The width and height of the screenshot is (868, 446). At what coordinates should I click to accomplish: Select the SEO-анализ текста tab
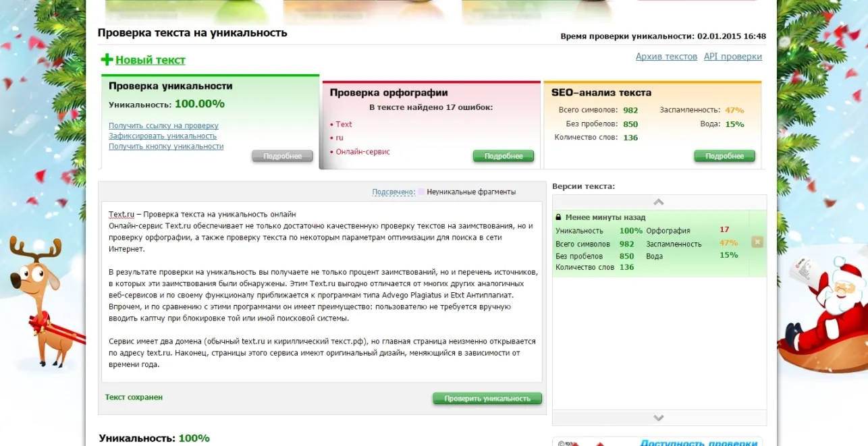coord(601,92)
